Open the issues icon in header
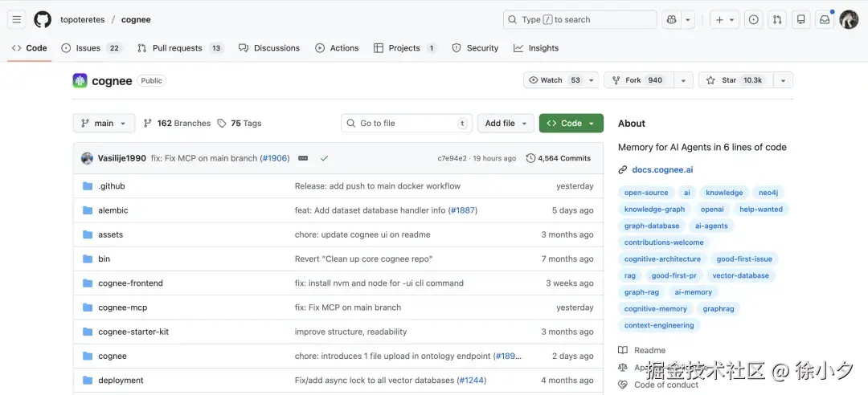 (x=753, y=20)
